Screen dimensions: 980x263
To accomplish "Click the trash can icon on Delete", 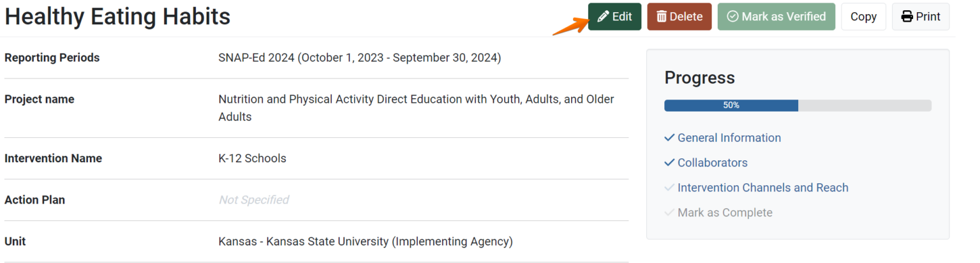I will point(662,17).
